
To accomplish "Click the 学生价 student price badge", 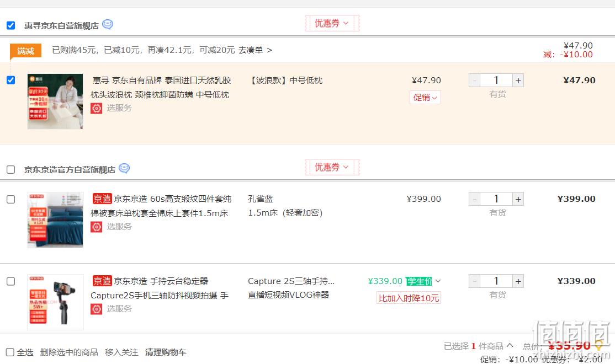I will click(419, 281).
